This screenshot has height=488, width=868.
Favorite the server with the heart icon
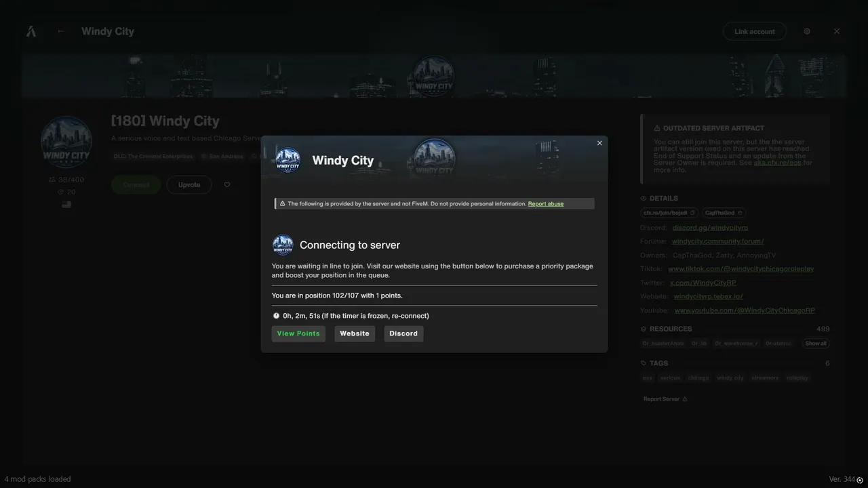[x=227, y=185]
